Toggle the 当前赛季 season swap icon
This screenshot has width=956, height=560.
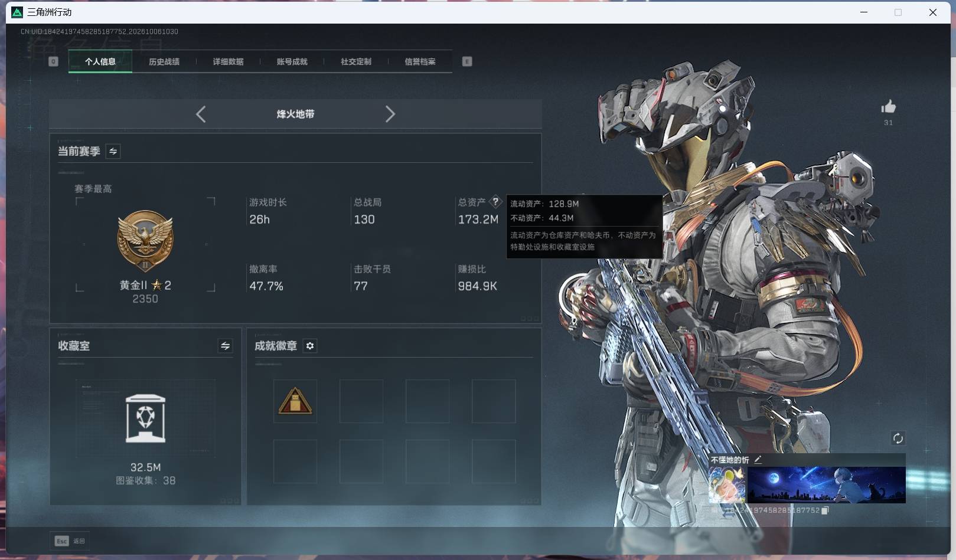click(x=113, y=151)
